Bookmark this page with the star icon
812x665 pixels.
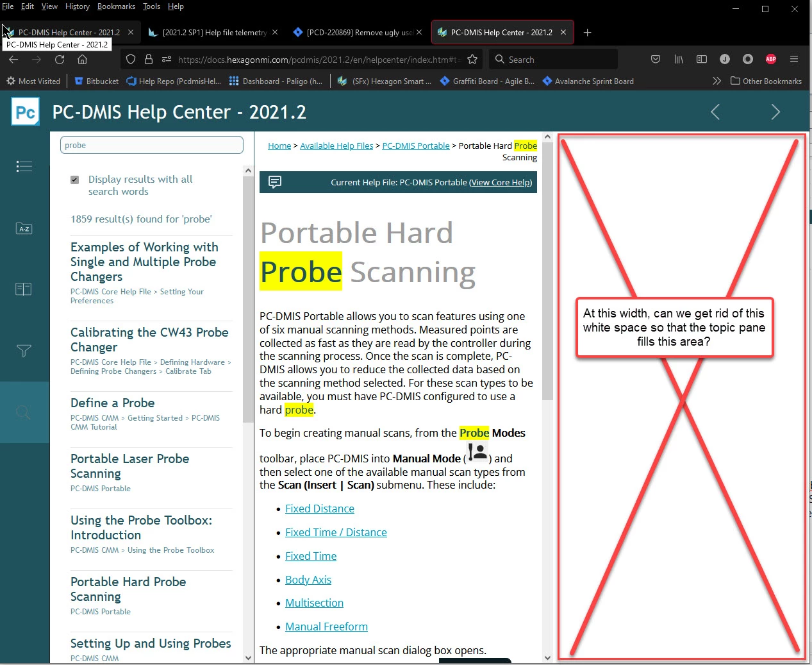pyautogui.click(x=472, y=60)
